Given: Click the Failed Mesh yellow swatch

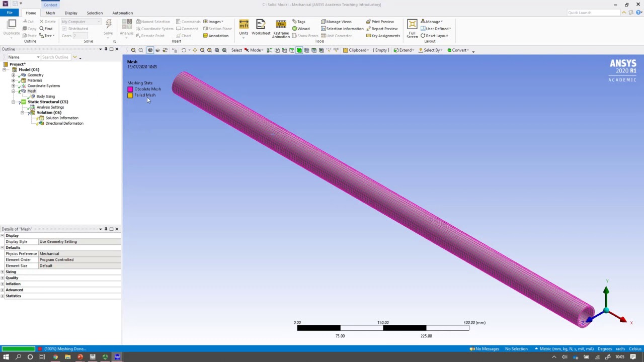Looking at the screenshot, I should tap(130, 96).
